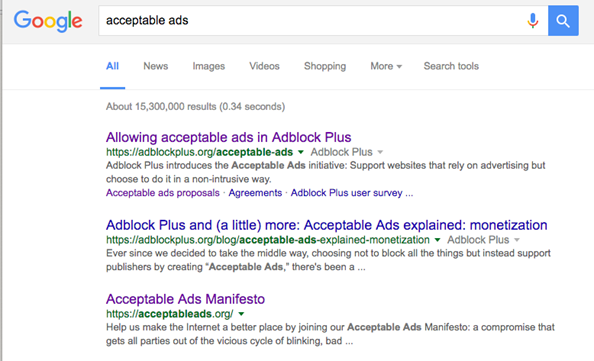Open the dropdown arrow next to acceptableads.org
594x361 pixels.
pyautogui.click(x=241, y=314)
